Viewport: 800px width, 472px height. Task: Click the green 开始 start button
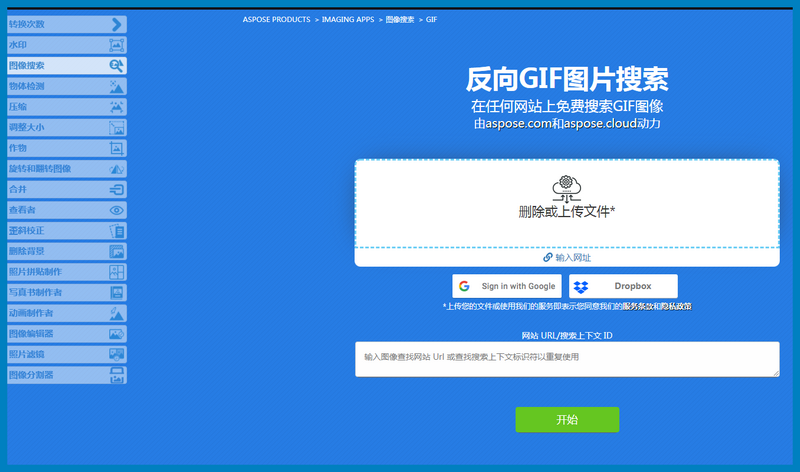[567, 419]
